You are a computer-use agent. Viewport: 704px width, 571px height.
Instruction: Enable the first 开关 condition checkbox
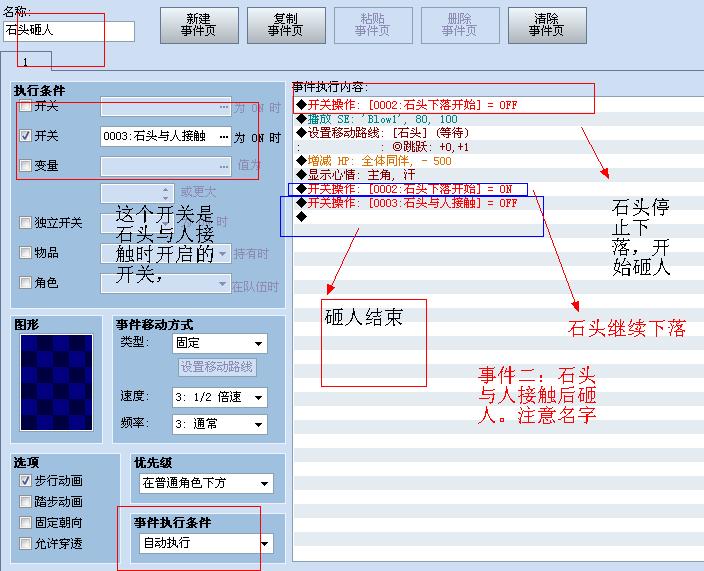(x=26, y=106)
